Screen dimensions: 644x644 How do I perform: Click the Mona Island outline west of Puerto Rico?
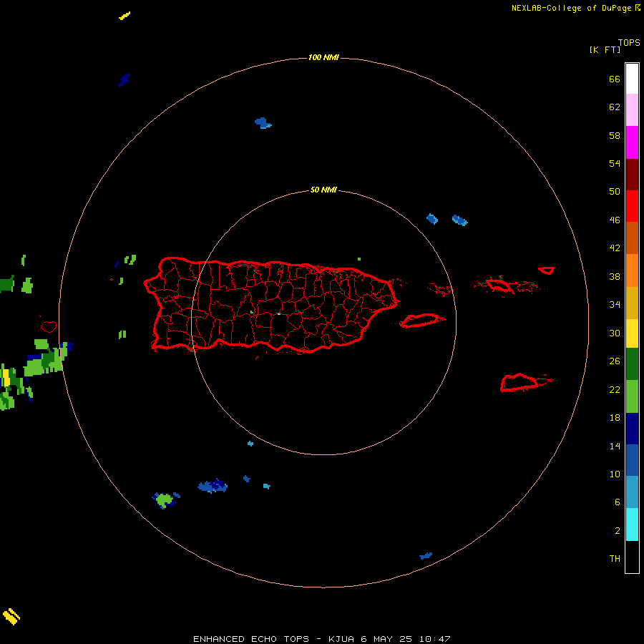point(49,327)
